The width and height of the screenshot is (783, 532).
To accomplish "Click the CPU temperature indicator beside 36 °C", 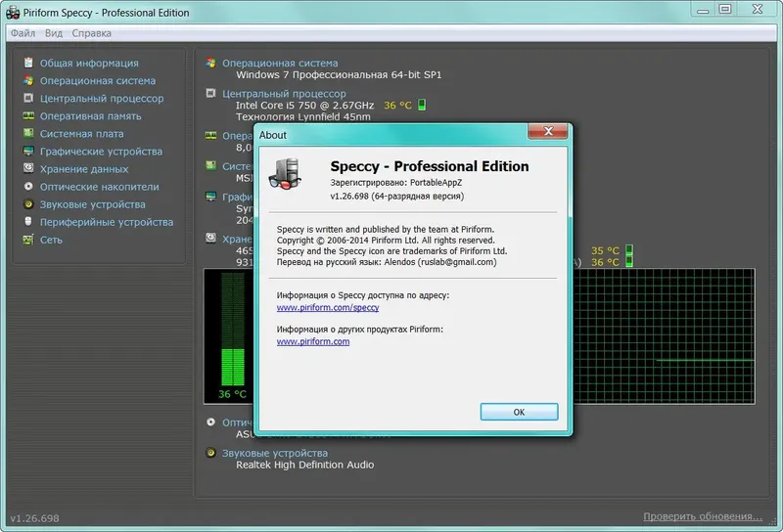I will (422, 105).
